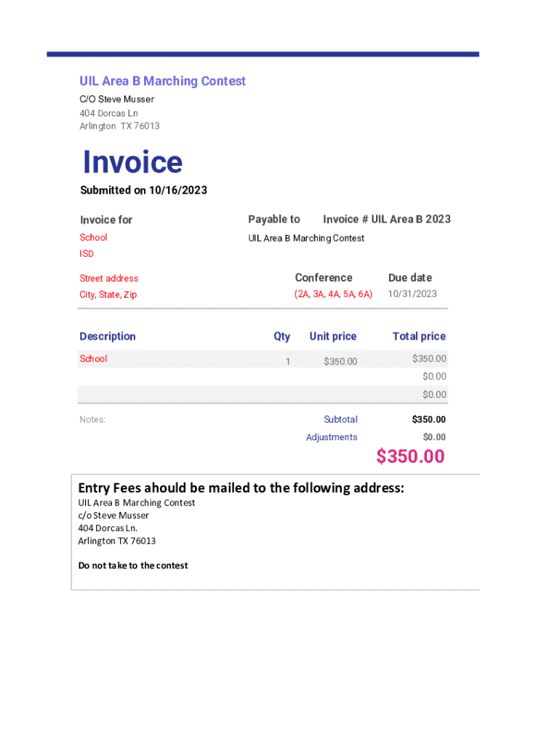The height and width of the screenshot is (745, 560).
Task: Select the $350.00 unit price cell
Action: (x=340, y=362)
